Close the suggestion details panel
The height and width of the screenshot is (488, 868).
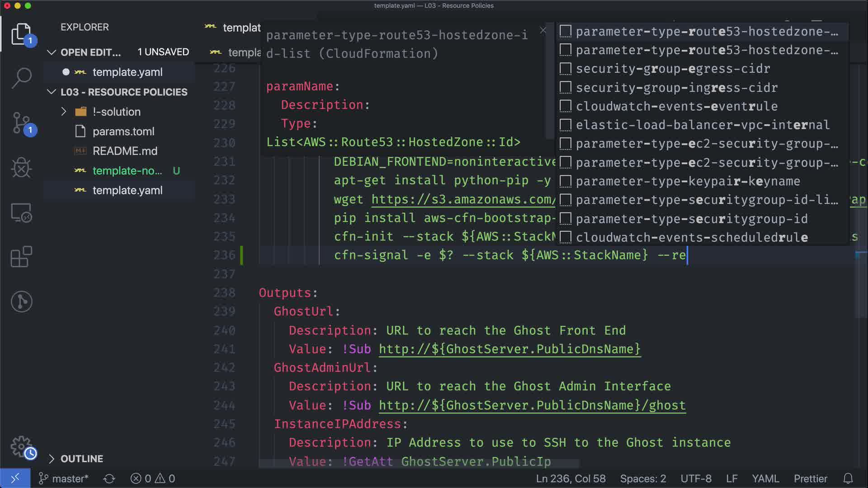tap(543, 30)
